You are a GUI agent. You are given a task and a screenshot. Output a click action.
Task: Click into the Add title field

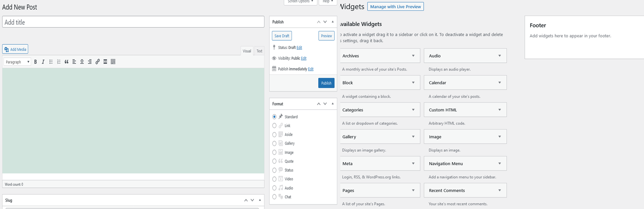point(133,22)
